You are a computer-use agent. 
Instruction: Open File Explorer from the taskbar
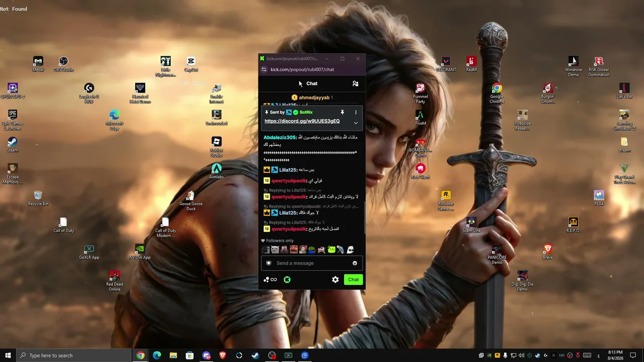pos(173,355)
